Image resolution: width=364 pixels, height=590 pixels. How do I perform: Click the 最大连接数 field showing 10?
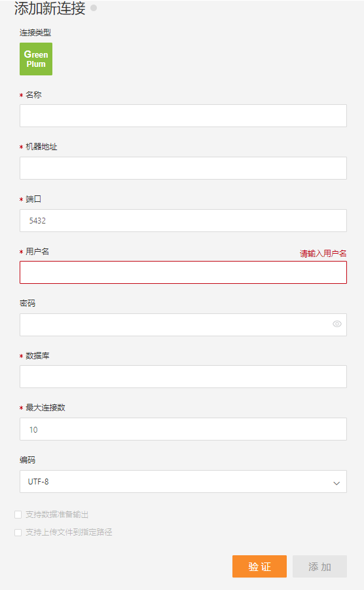pyautogui.click(x=183, y=429)
